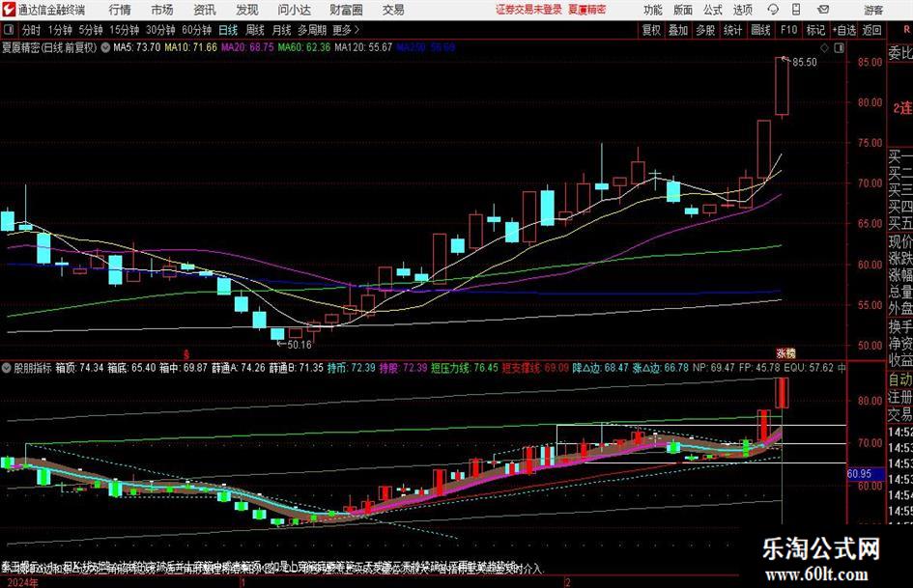Open the 资讯 menu
This screenshot has height=588, width=913.
[205, 10]
